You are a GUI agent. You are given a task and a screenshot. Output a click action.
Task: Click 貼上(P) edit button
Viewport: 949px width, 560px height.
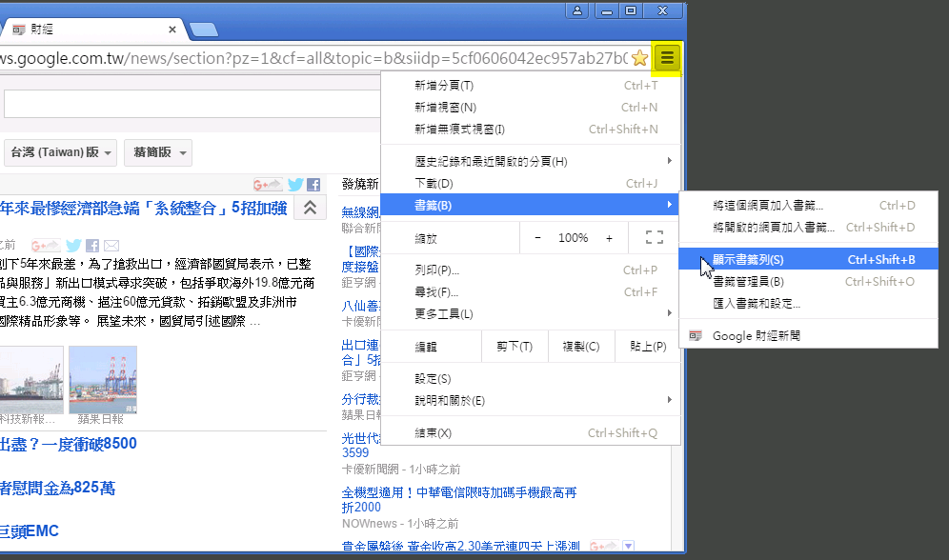(x=648, y=346)
